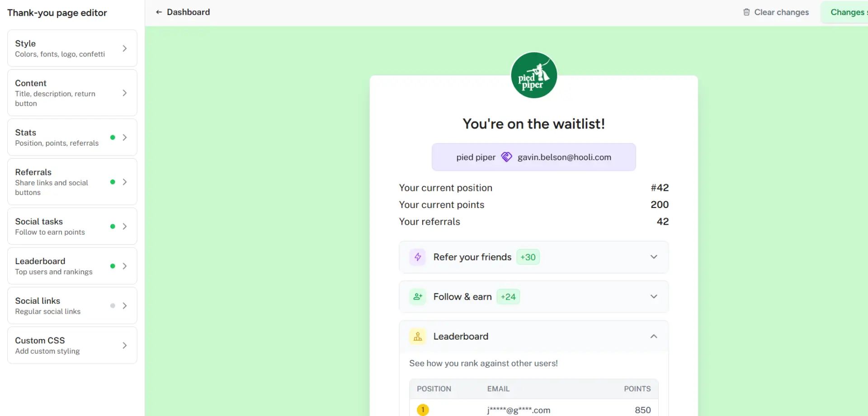Image resolution: width=868 pixels, height=416 pixels.
Task: Expand the Style section chevron
Action: click(x=125, y=48)
